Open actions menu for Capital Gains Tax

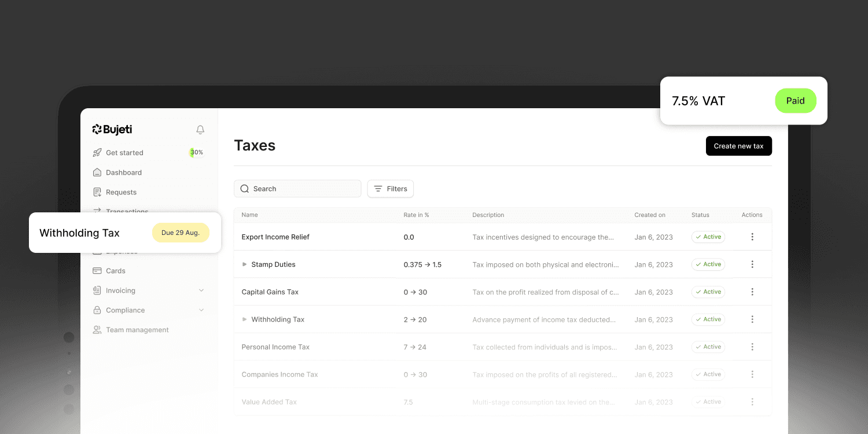[x=752, y=292]
